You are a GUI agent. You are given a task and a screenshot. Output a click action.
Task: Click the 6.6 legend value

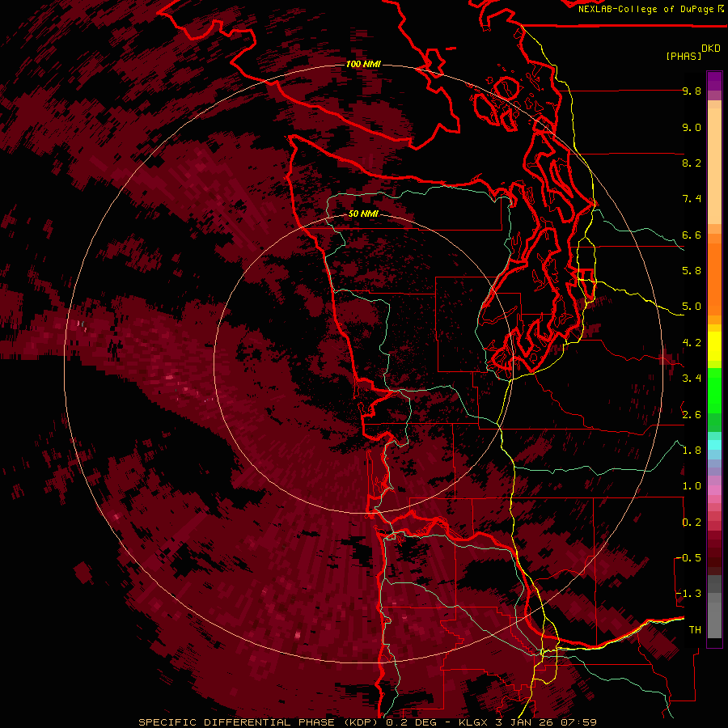click(x=692, y=235)
